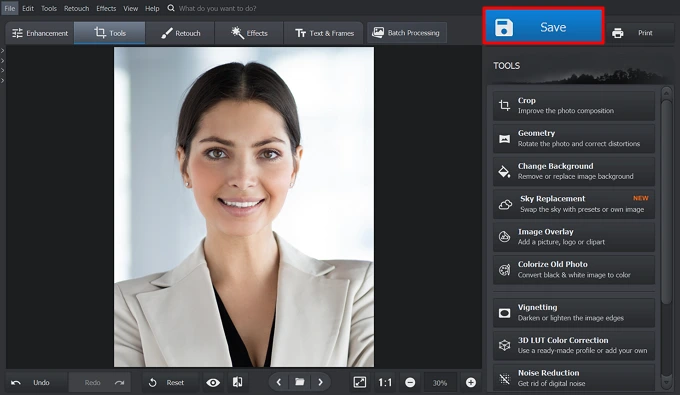Expand the second left sidebar chevron
680x395 pixels.
3,61
